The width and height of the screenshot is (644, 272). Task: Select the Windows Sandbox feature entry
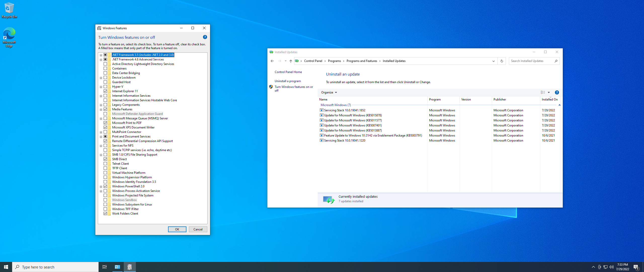(x=124, y=200)
